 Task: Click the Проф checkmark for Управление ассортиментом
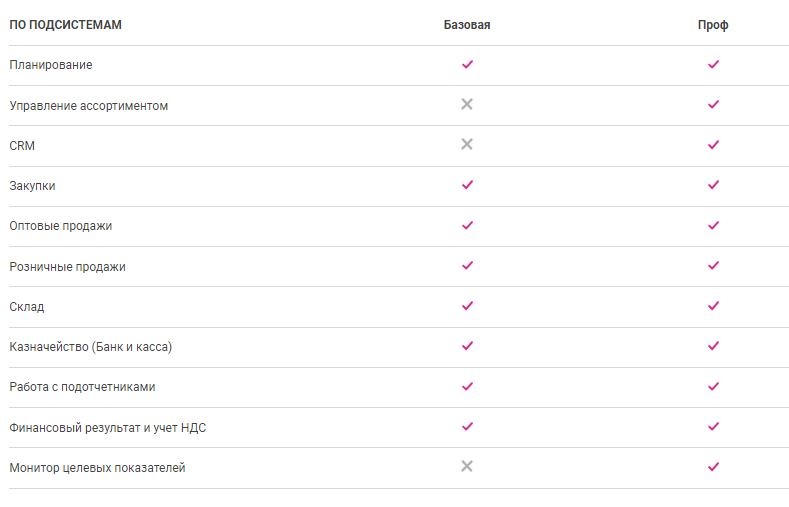tap(713, 104)
